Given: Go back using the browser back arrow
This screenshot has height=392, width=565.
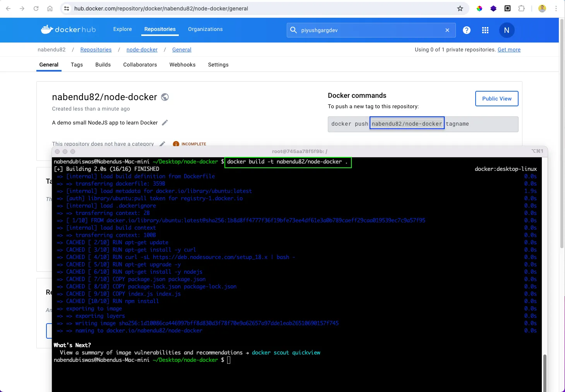Looking at the screenshot, I should pyautogui.click(x=9, y=9).
